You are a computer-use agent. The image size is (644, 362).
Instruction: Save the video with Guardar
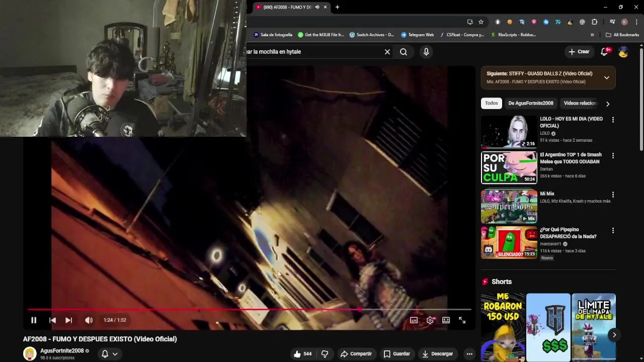pos(396,353)
